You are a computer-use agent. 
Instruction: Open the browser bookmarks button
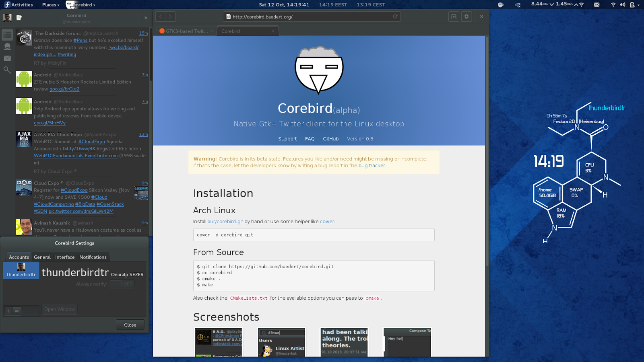pos(454,16)
